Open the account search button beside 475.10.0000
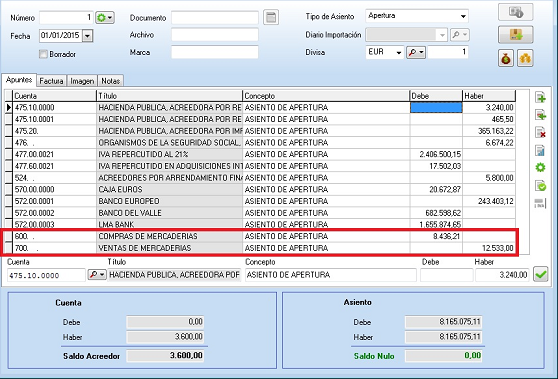Image resolution: width=558 pixels, height=379 pixels. point(97,275)
